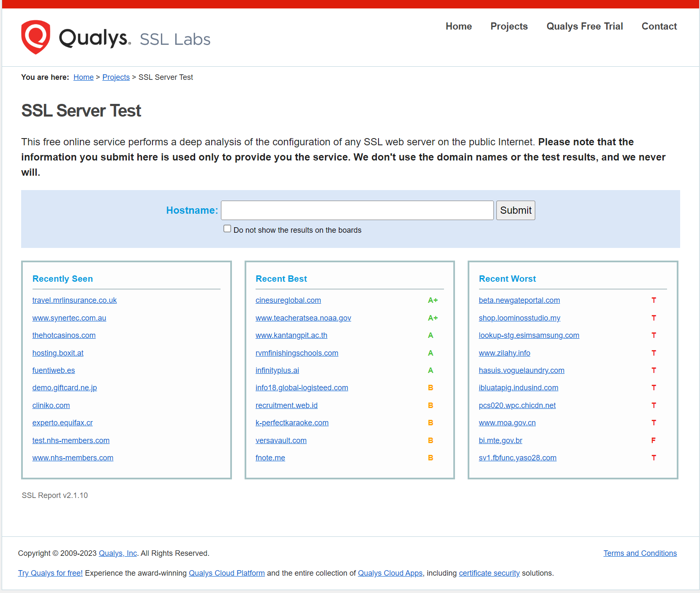Screen dimensions: 700x593
Task: Click inside the Hostname input field
Action: pyautogui.click(x=357, y=210)
